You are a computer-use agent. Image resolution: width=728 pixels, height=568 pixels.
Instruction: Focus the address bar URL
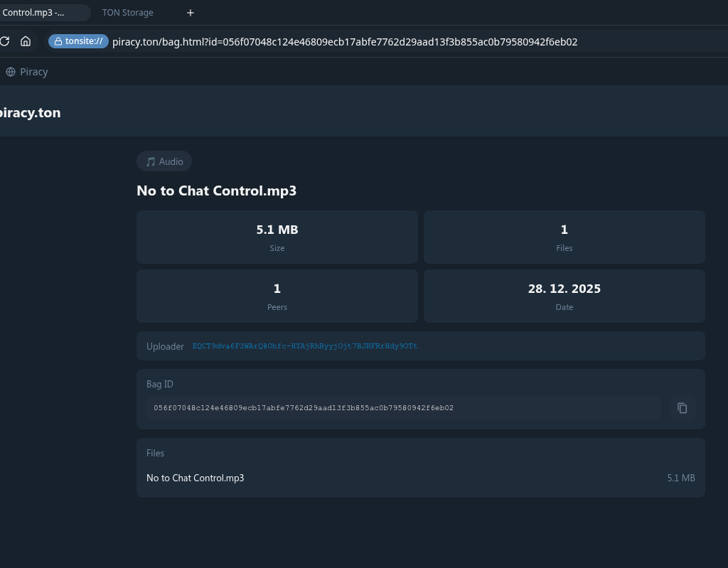[x=345, y=42]
